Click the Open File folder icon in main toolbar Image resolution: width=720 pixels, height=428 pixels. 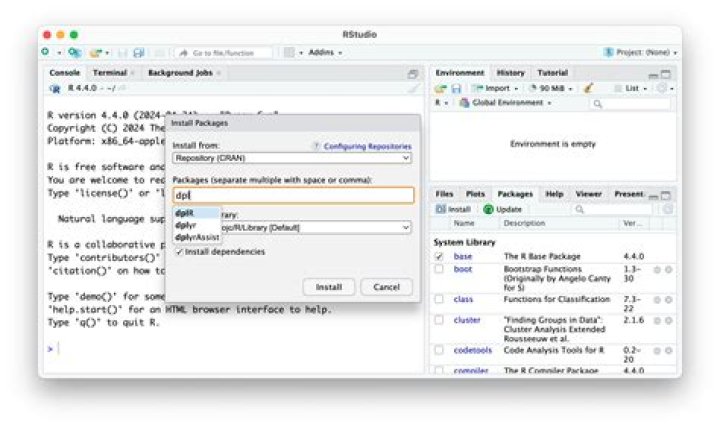point(96,53)
